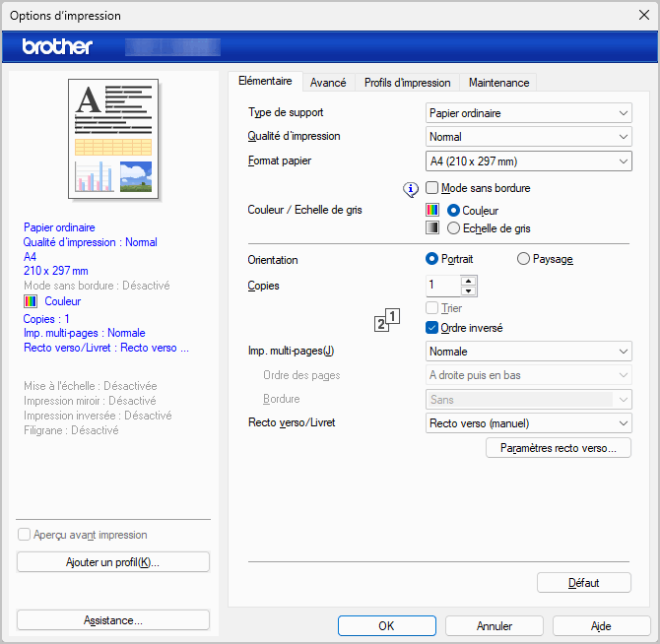Click Paramètres recto verso button
This screenshot has height=644, width=660.
559,448
